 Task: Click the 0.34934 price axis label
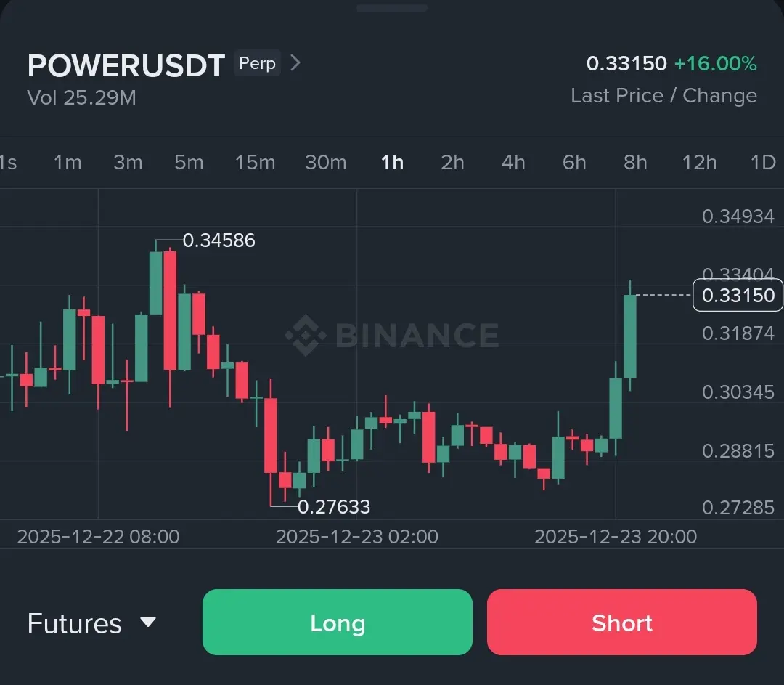pos(738,216)
